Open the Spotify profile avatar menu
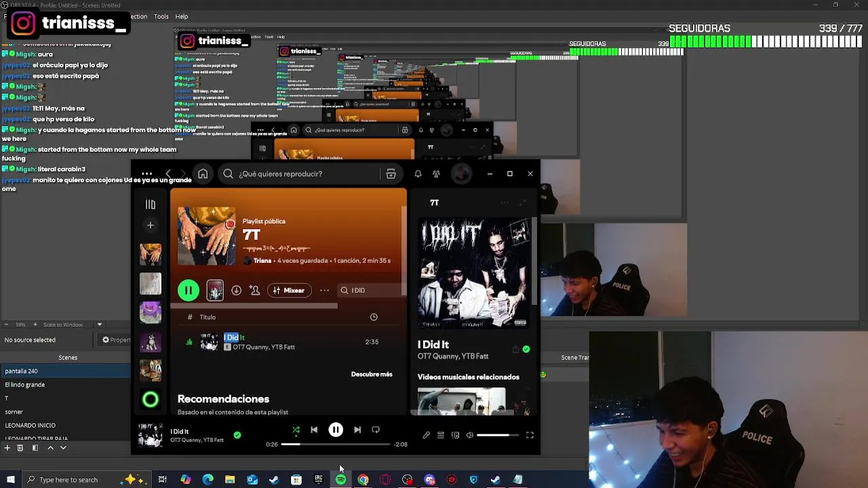The image size is (868, 488). [x=462, y=174]
